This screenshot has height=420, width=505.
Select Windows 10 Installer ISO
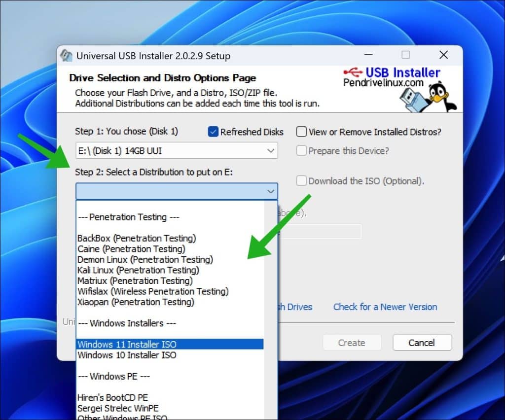point(127,355)
